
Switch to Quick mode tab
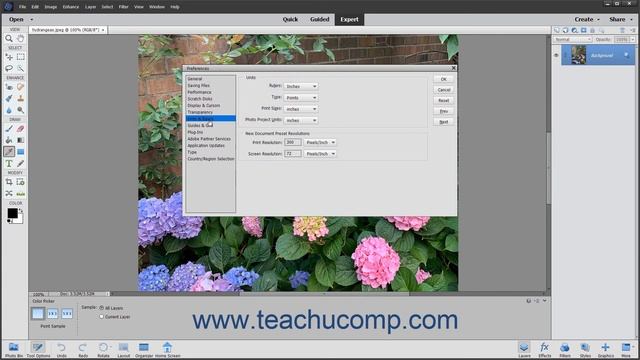pyautogui.click(x=290, y=19)
